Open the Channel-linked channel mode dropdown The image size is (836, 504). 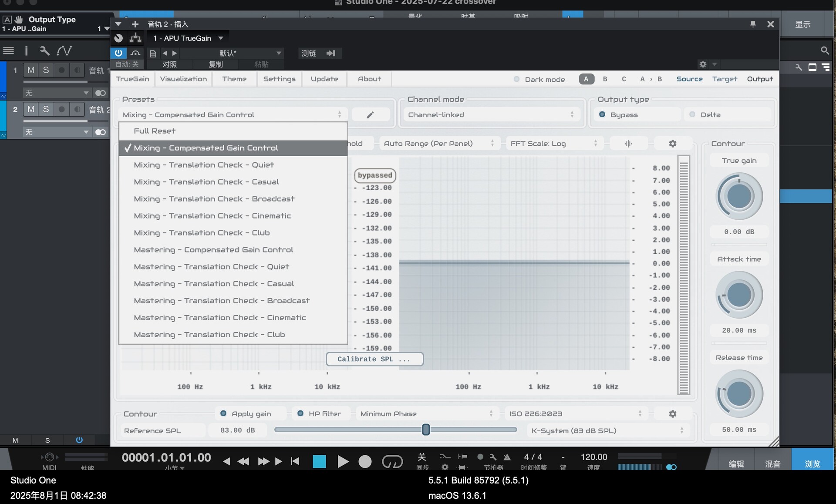[492, 115]
